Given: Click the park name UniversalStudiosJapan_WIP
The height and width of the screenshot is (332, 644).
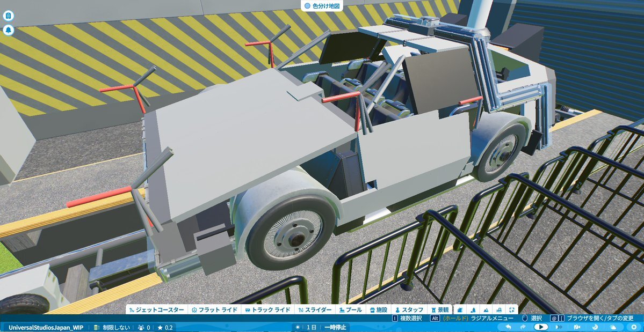Looking at the screenshot, I should [46, 328].
